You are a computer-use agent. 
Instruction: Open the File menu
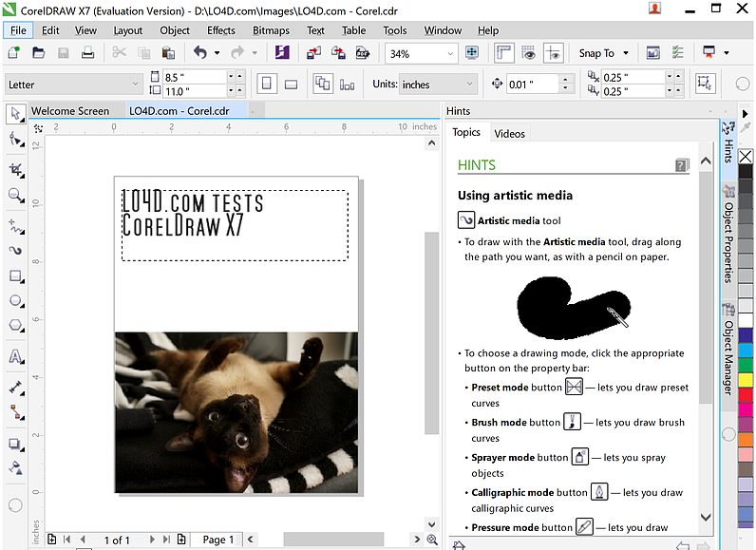pyautogui.click(x=18, y=30)
